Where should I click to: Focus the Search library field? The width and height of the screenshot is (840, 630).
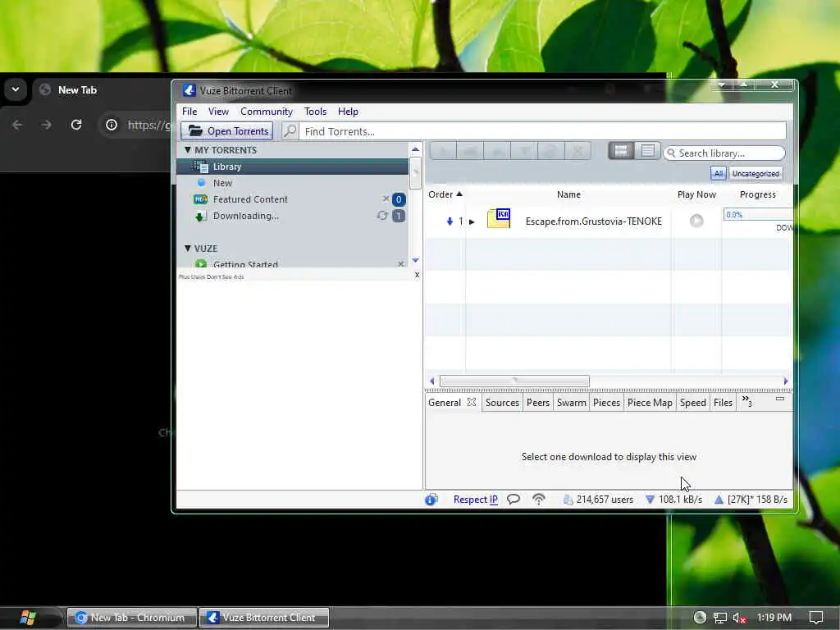coord(724,153)
